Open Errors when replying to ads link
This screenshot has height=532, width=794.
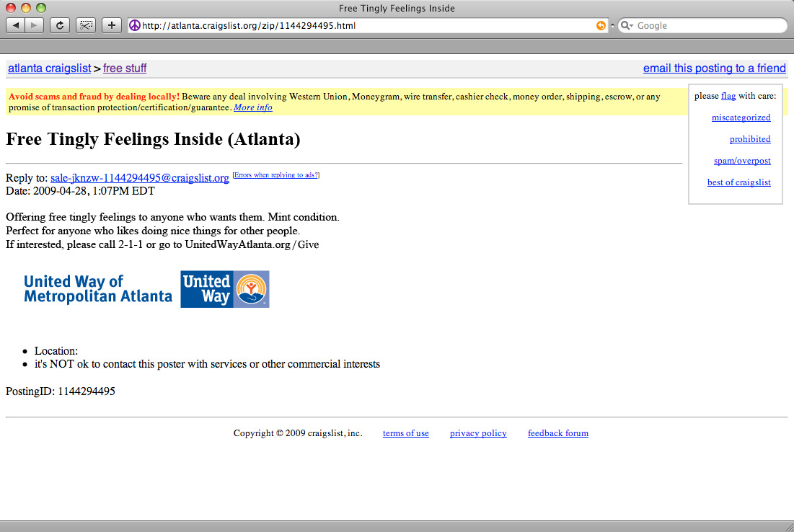pyautogui.click(x=276, y=175)
